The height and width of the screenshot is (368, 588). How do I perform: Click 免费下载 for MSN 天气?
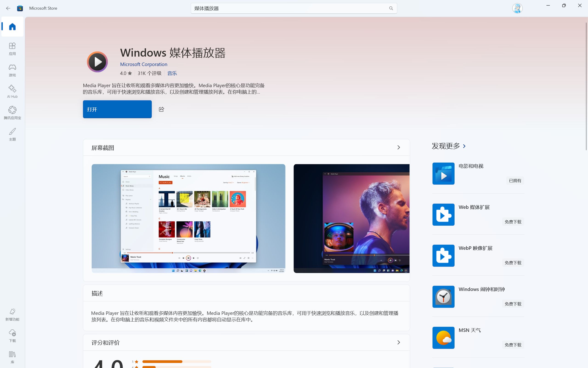[x=513, y=345]
